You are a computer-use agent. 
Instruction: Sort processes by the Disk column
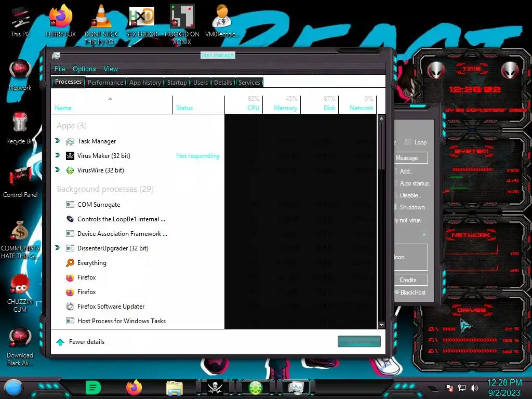(320, 104)
